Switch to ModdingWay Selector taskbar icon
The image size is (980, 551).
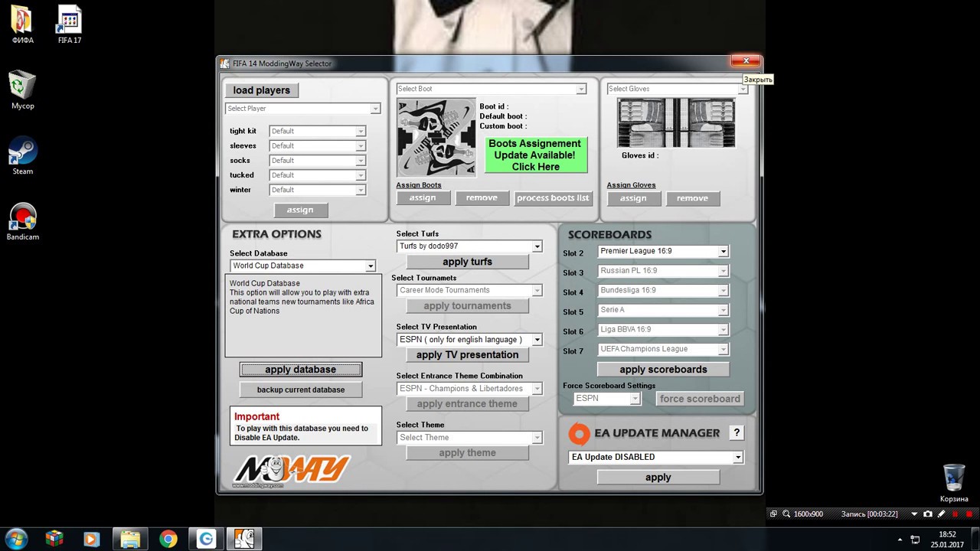pos(244,539)
